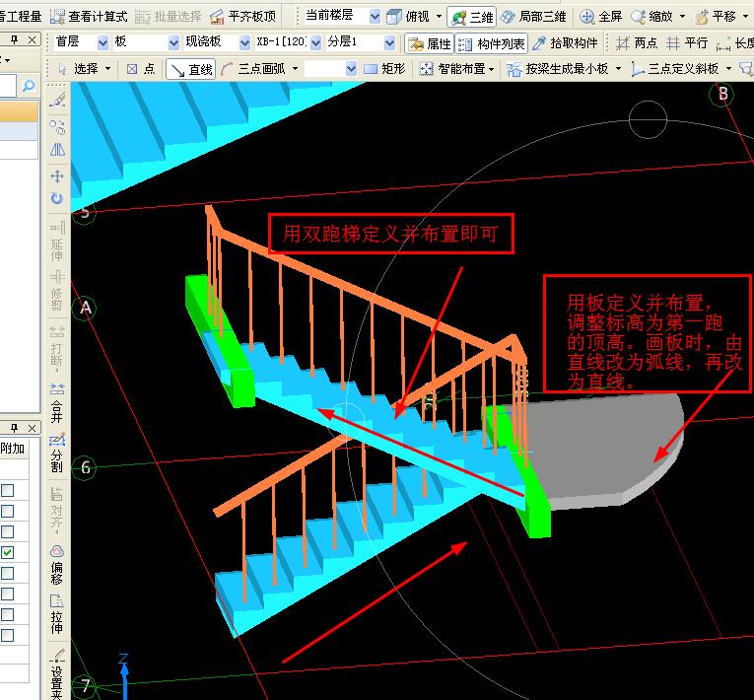754x700 pixels.
Task: Click the 拉伸 stretch tool
Action: 57,614
